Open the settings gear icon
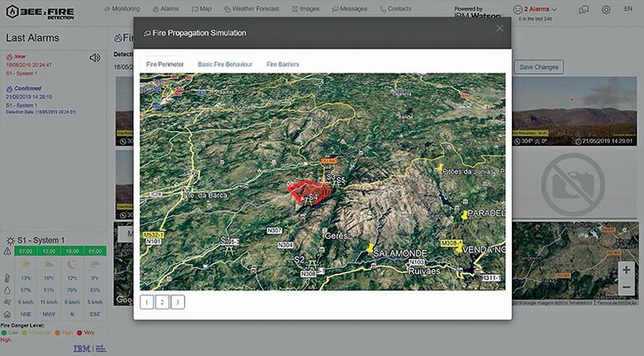The image size is (644, 356). [x=606, y=9]
